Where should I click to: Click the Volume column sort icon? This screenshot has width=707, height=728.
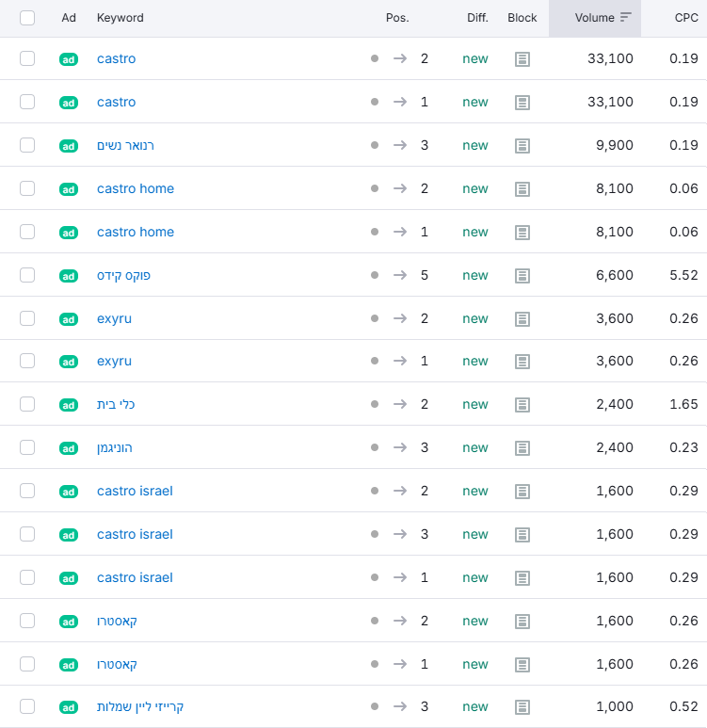[626, 17]
